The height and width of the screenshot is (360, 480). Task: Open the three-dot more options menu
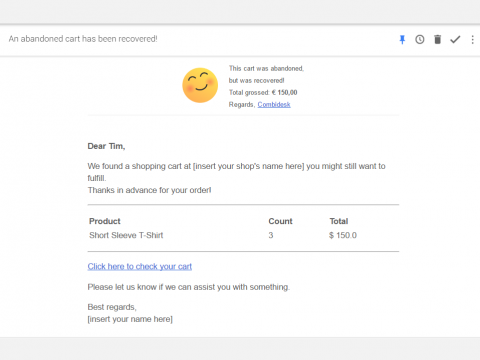[473, 40]
